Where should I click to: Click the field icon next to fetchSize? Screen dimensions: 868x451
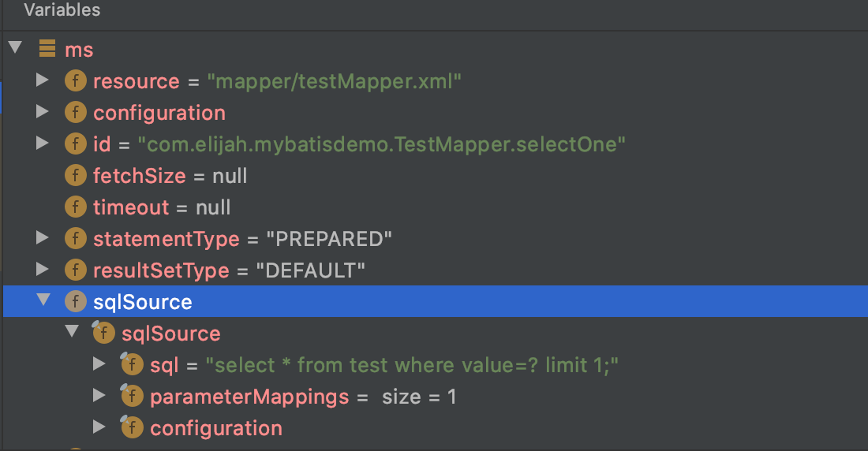[75, 176]
